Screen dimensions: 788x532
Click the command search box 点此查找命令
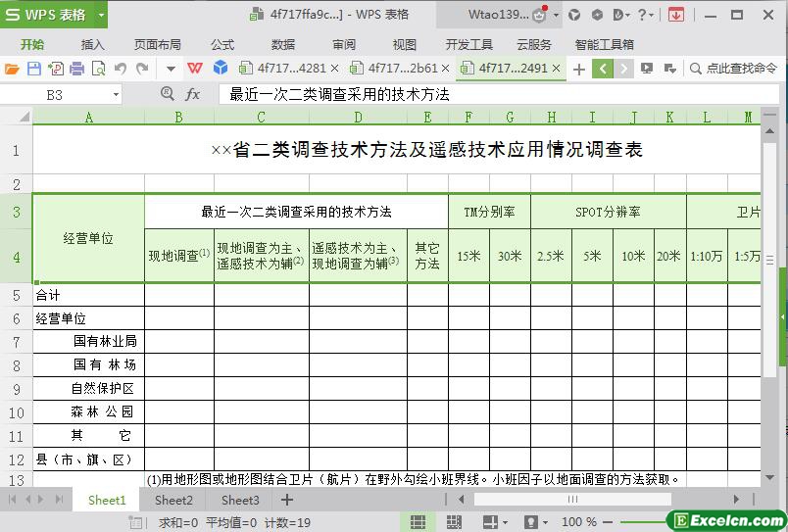coord(734,69)
